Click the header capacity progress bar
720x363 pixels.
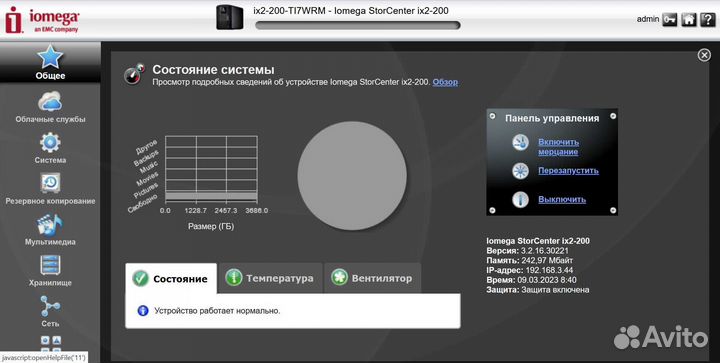click(x=358, y=25)
